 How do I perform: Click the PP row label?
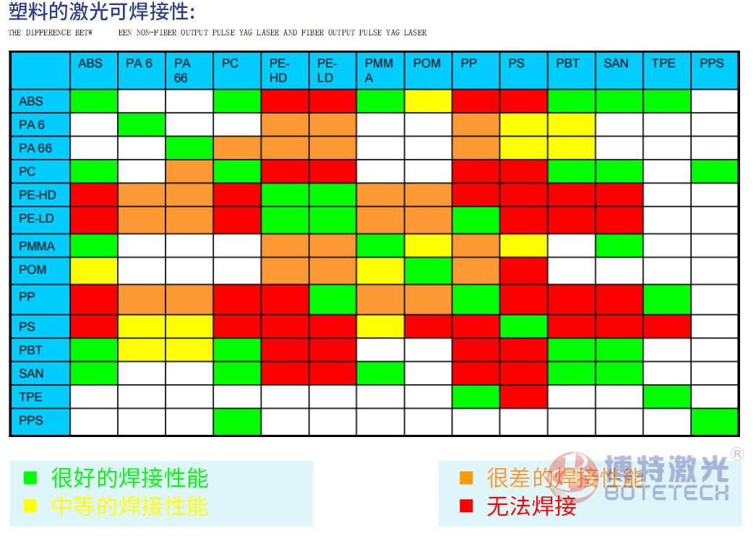40,299
